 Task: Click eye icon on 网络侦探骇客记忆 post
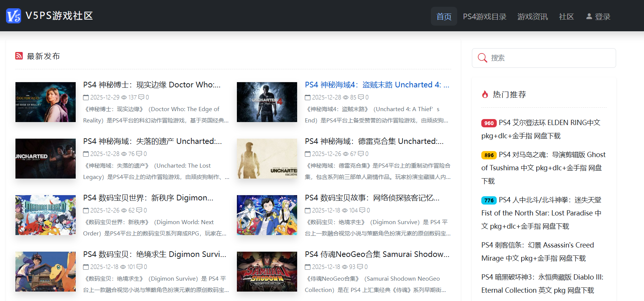click(x=345, y=210)
